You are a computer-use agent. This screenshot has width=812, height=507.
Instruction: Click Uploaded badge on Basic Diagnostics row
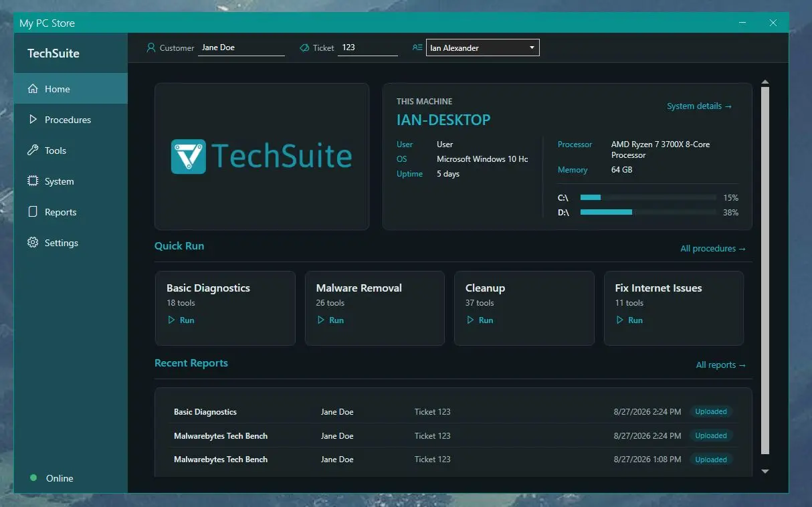pyautogui.click(x=710, y=412)
